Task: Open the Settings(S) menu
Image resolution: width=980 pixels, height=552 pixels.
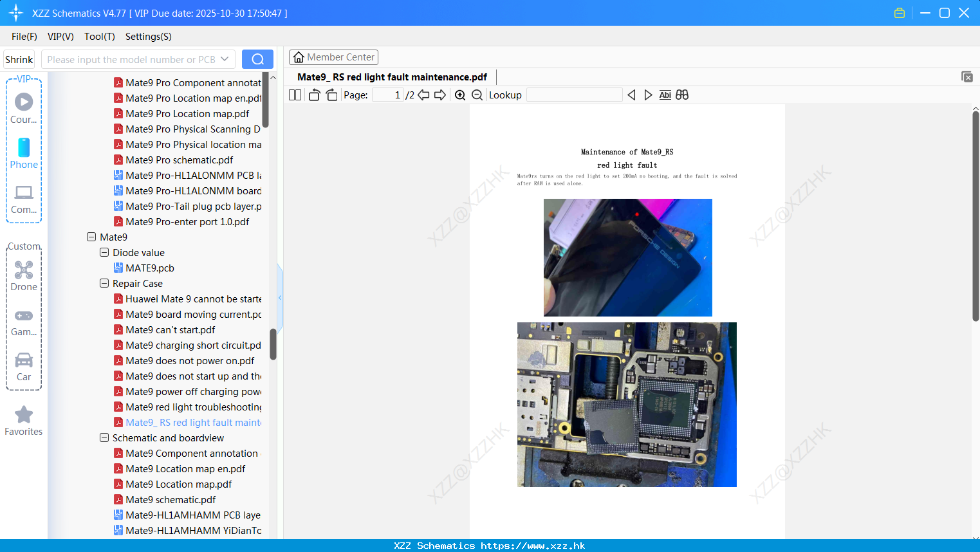Action: tap(149, 36)
